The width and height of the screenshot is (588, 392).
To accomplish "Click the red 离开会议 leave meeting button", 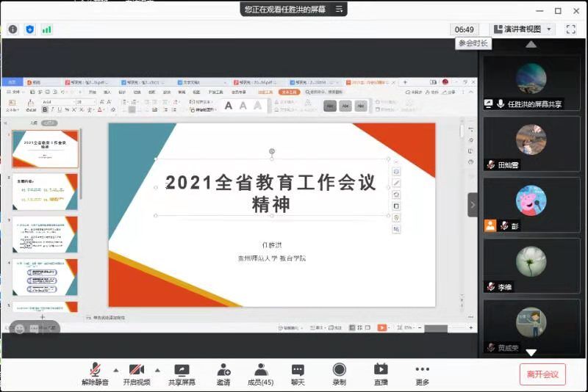I will tap(542, 374).
